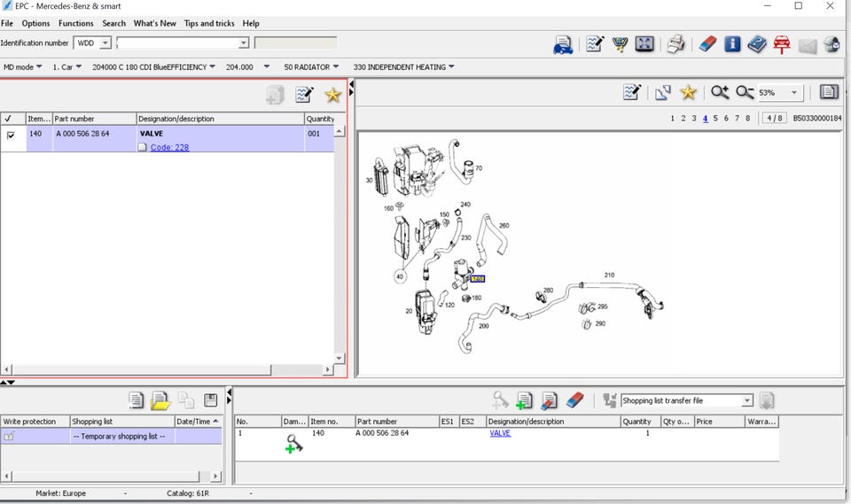Viewport: 851px width, 504px height.
Task: Click the favorites star above the diagram
Action: (688, 92)
